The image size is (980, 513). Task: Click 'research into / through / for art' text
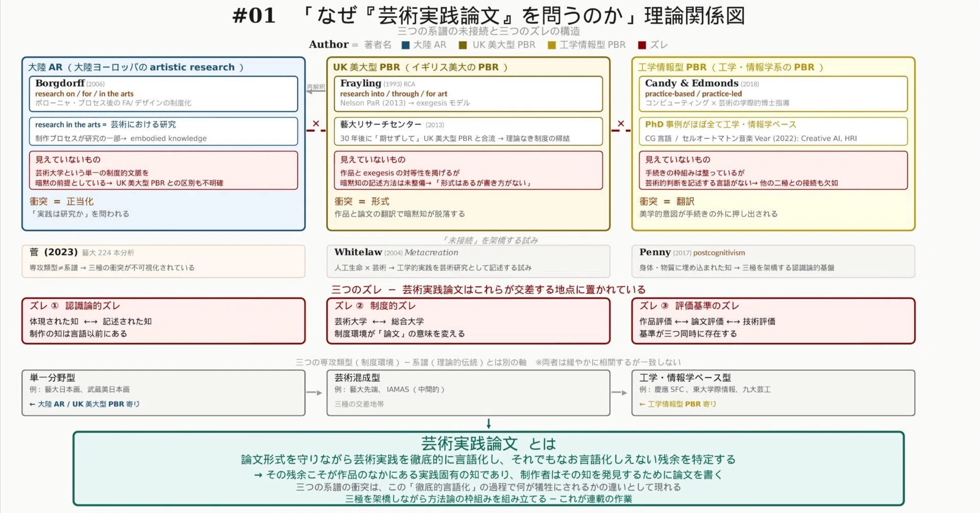click(x=394, y=94)
